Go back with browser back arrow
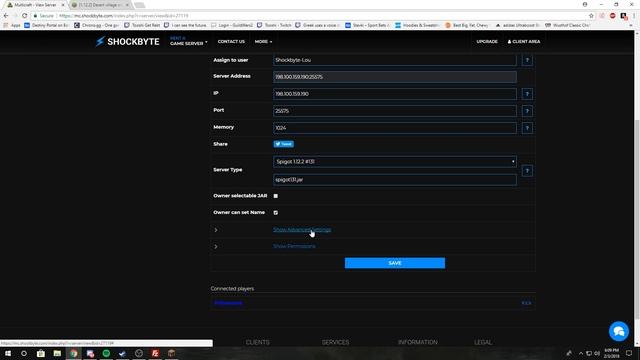The width and height of the screenshot is (640, 360). 6,16
